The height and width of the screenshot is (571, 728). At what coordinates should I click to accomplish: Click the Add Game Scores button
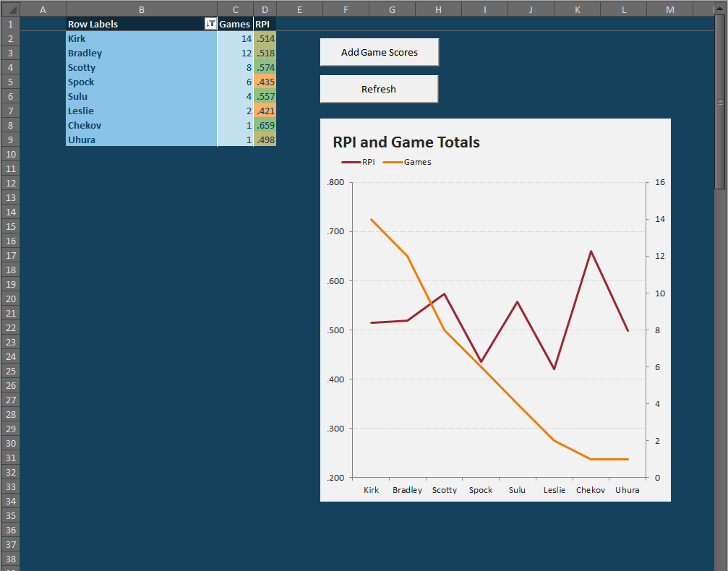click(x=379, y=52)
